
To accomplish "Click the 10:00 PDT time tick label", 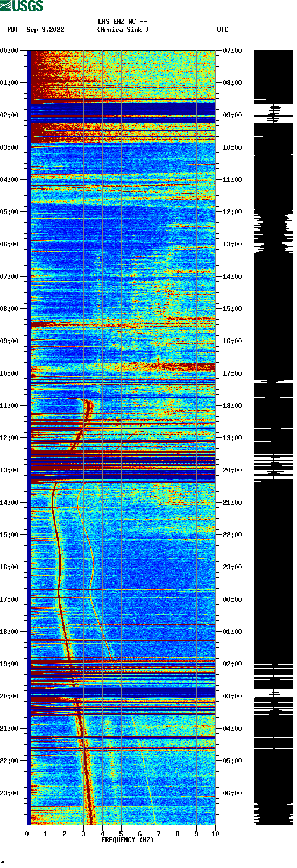I will click(x=10, y=373).
